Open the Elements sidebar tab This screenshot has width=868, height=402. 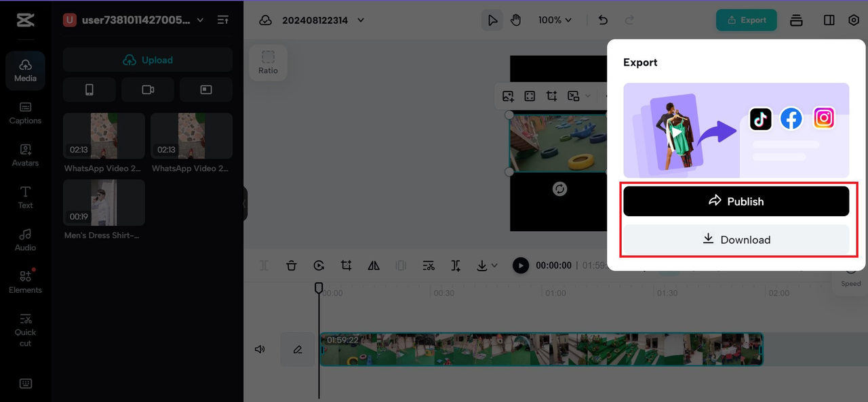25,282
